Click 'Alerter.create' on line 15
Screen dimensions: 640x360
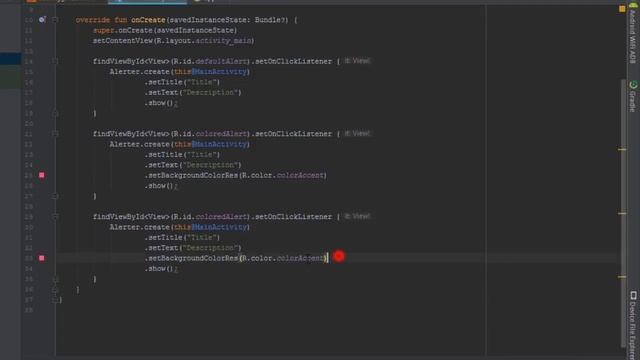(x=139, y=72)
